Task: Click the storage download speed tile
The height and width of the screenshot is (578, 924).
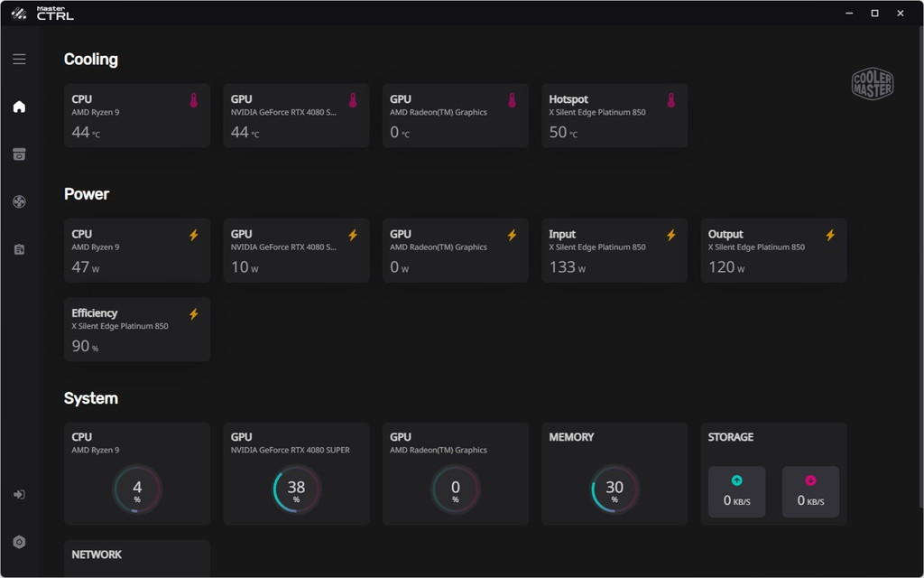Action: (x=810, y=492)
